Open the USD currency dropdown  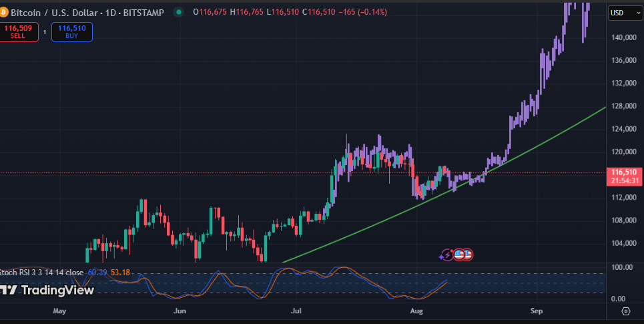[x=625, y=13]
